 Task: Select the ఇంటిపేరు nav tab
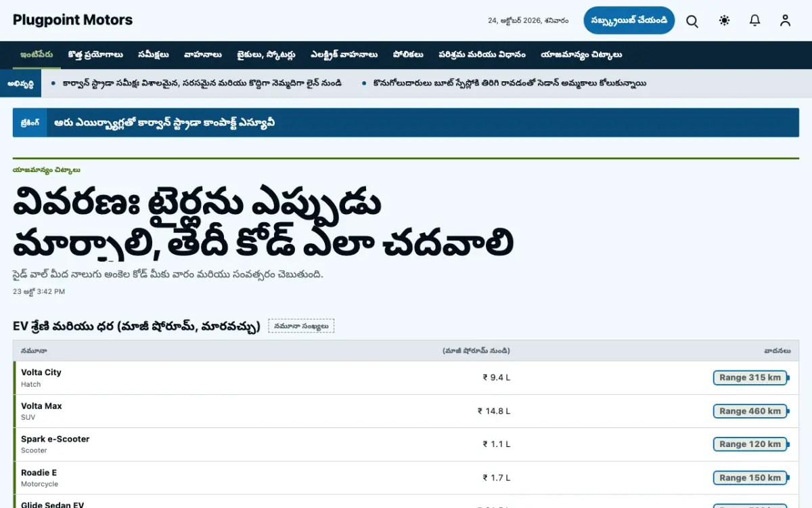tap(37, 55)
